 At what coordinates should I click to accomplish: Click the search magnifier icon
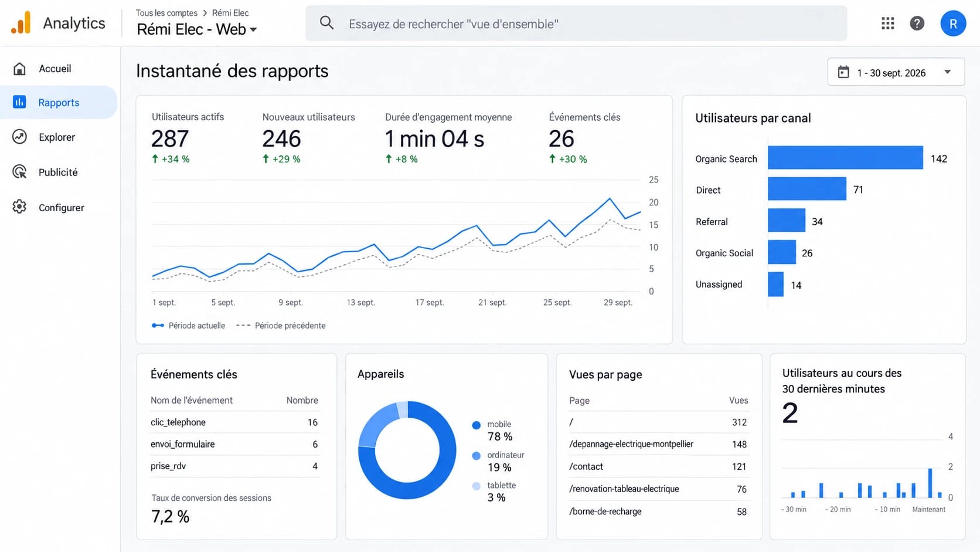[326, 23]
